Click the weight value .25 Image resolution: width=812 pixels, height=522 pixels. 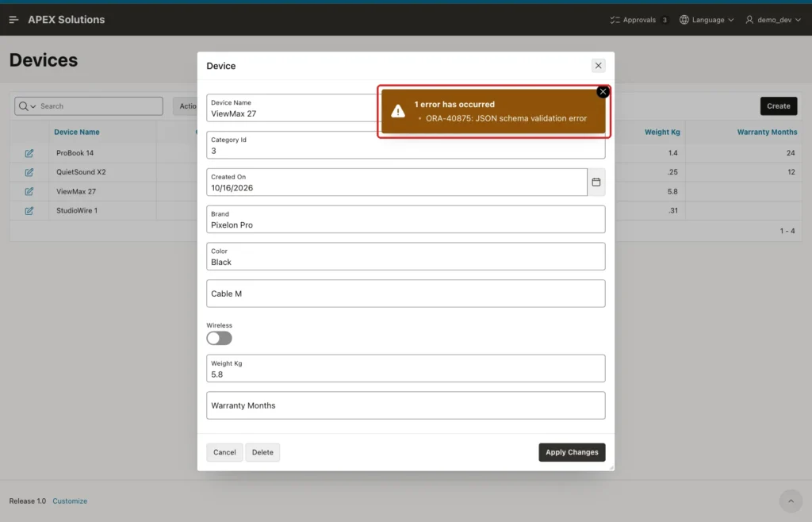coord(672,172)
